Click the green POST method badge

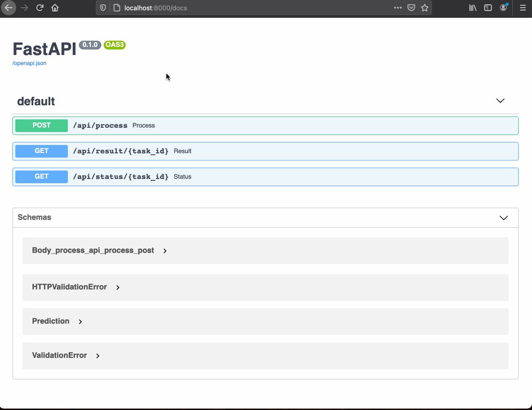pos(42,125)
